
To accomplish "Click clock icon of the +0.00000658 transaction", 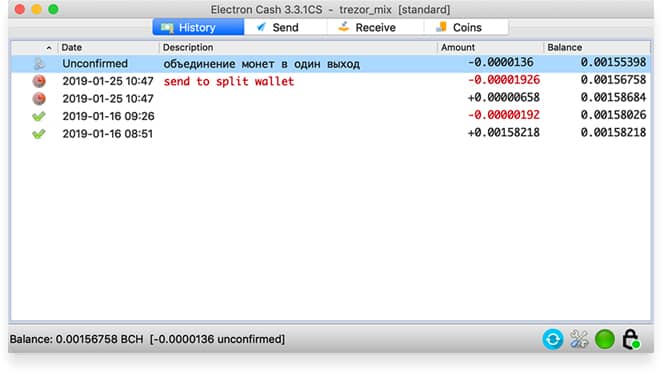I will coord(39,98).
